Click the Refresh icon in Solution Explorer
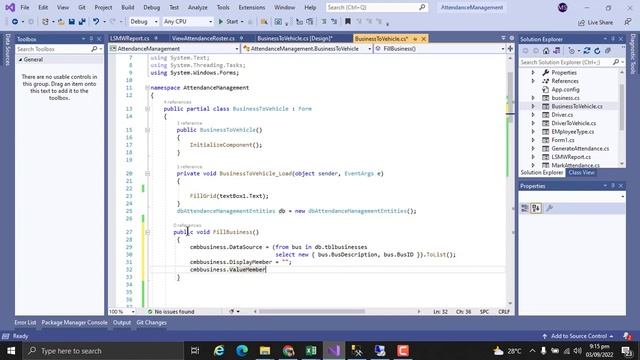640x360 pixels. click(597, 51)
